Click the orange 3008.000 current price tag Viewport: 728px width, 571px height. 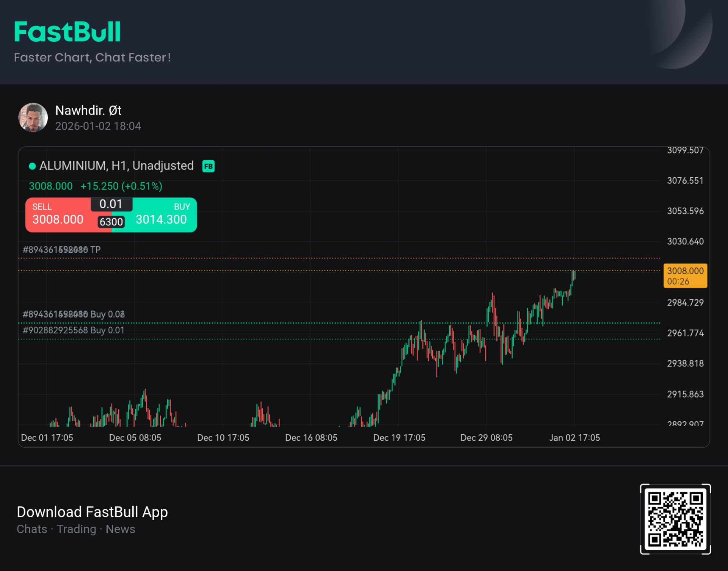(685, 275)
